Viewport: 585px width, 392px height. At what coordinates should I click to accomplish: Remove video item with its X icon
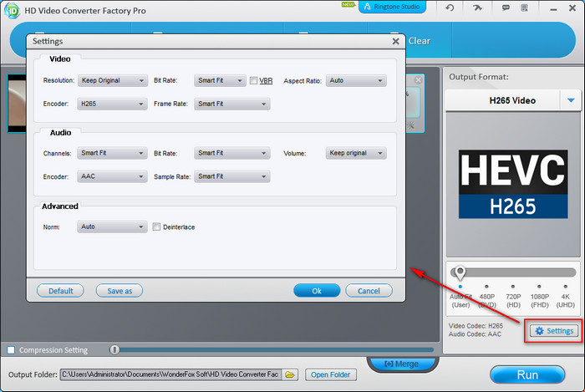coord(418,79)
